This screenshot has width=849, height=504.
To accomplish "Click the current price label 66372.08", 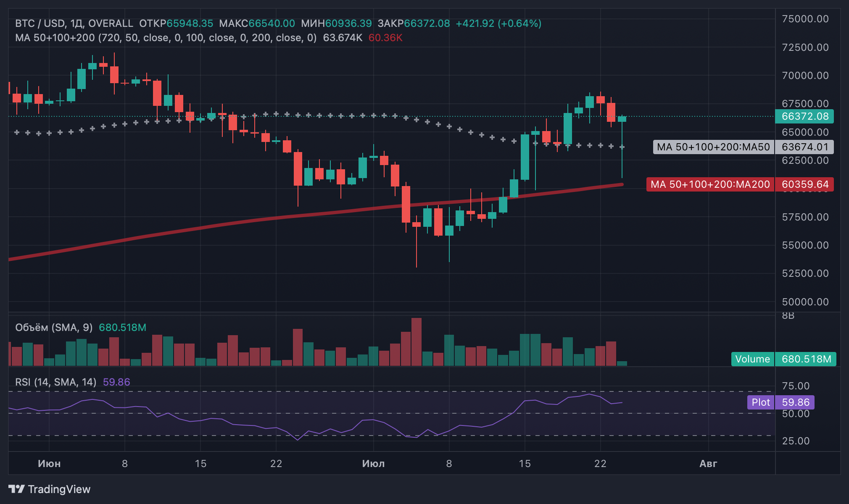I will (804, 116).
